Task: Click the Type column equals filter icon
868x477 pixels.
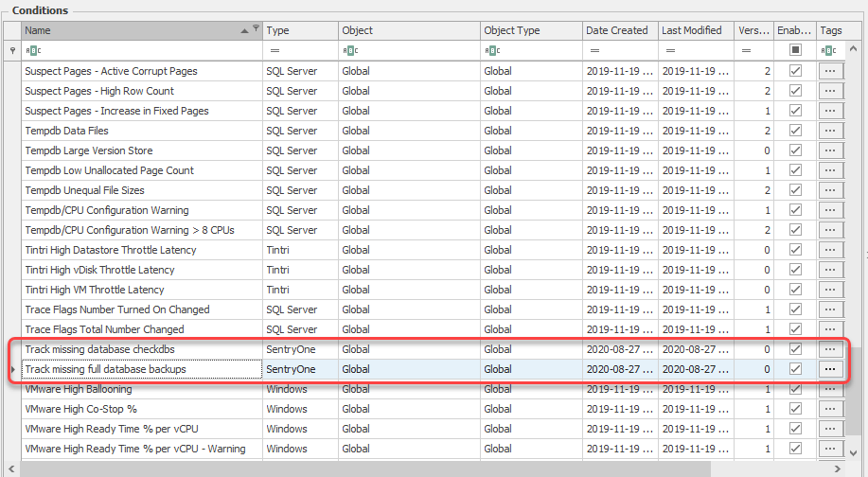Action: tap(275, 50)
